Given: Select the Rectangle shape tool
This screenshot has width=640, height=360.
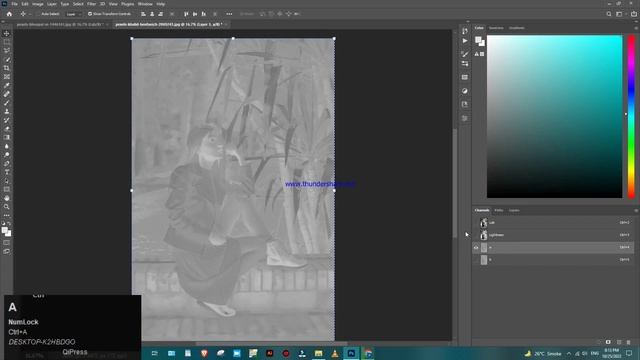Looking at the screenshot, I should point(7,189).
